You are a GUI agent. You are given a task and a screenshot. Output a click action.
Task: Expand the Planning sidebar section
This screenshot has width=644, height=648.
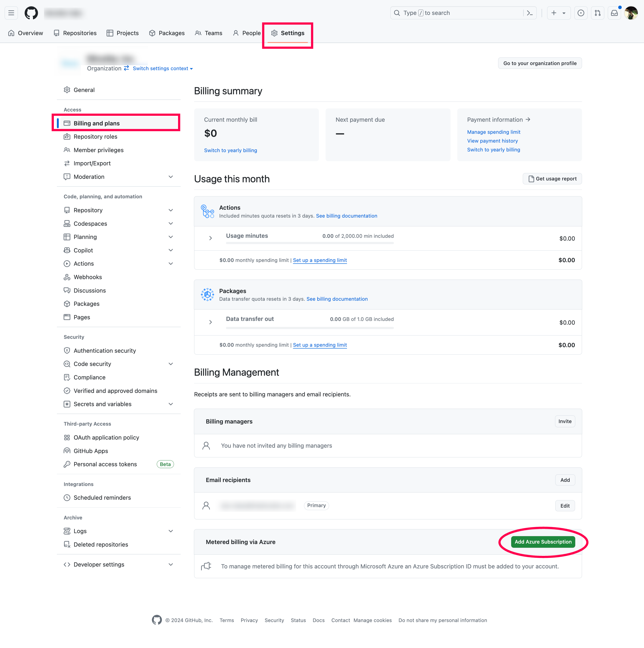171,237
